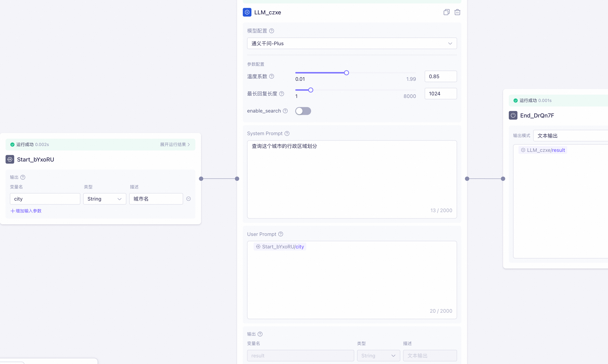Click the LLM_czxe/result variable tag

coord(543,150)
